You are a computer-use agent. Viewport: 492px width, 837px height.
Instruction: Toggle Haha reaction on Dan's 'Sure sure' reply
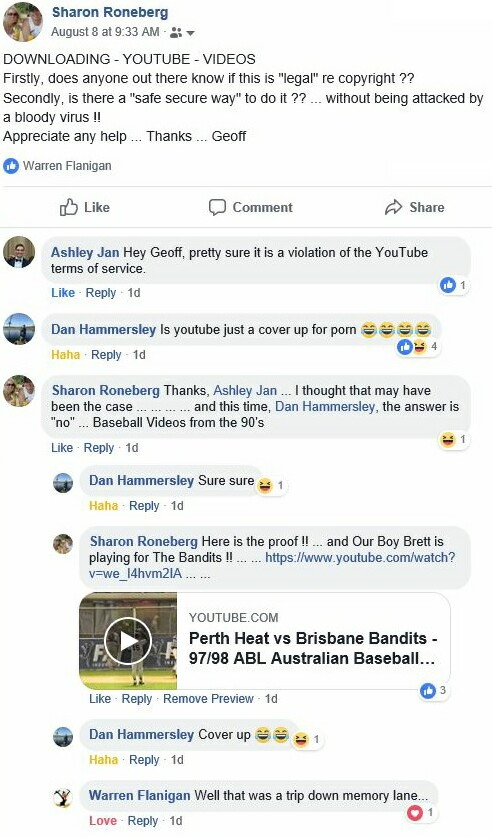point(104,506)
